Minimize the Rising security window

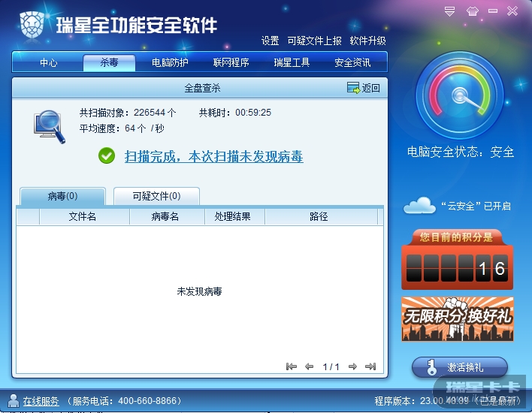493,11
